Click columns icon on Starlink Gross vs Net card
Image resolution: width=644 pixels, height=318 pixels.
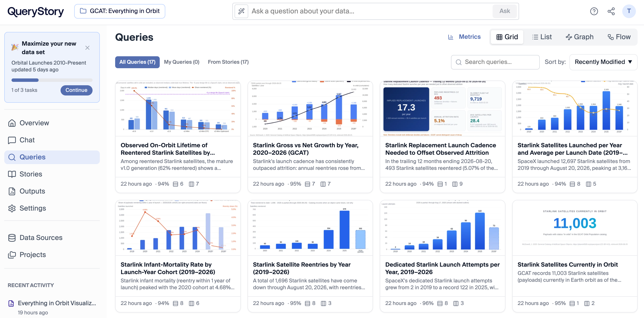[323, 184]
